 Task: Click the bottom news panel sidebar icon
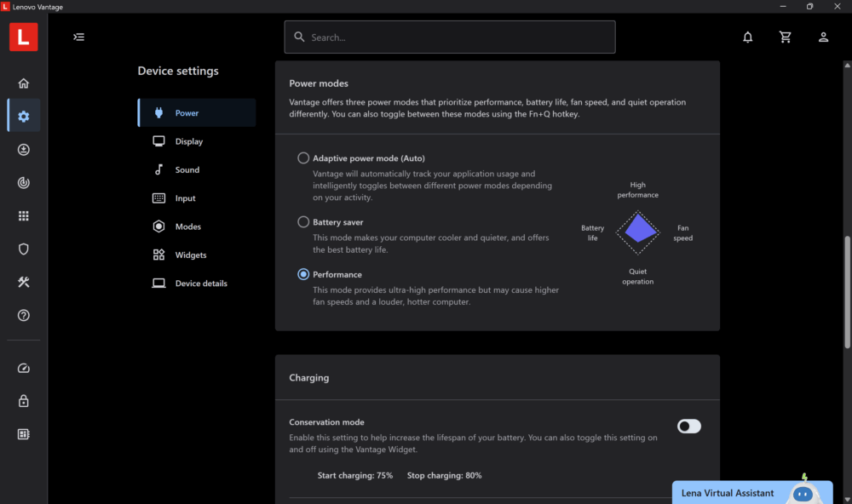coord(23,434)
